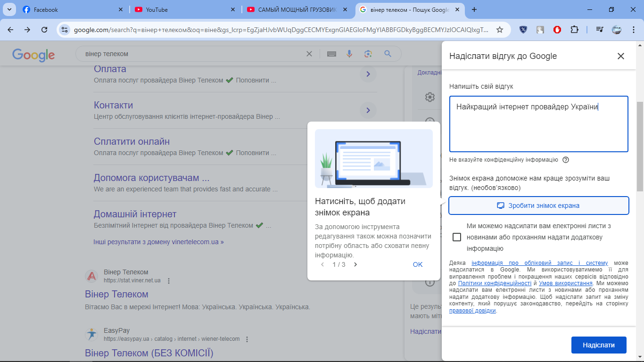Bookmark this page with the star icon
The image size is (644, 362).
(x=500, y=30)
